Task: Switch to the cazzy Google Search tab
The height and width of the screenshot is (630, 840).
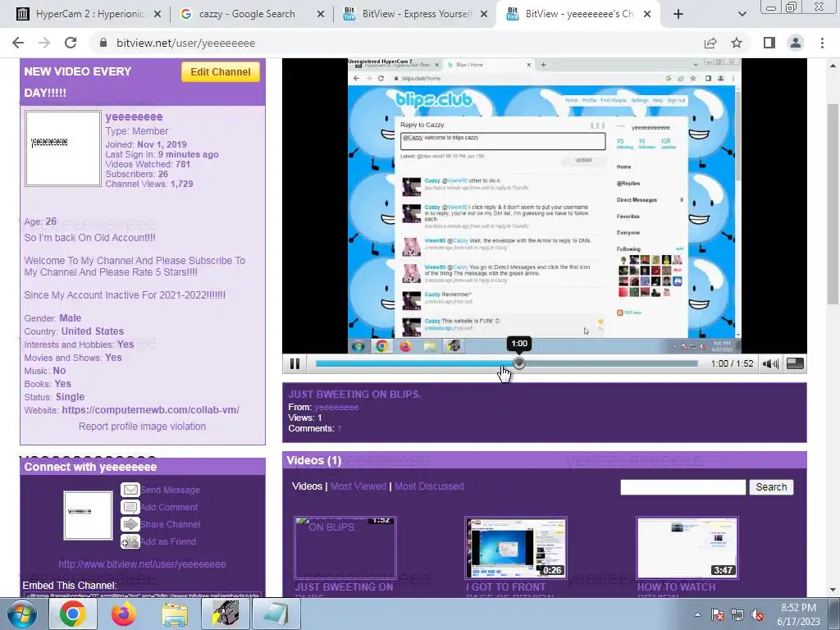Action: click(x=252, y=14)
